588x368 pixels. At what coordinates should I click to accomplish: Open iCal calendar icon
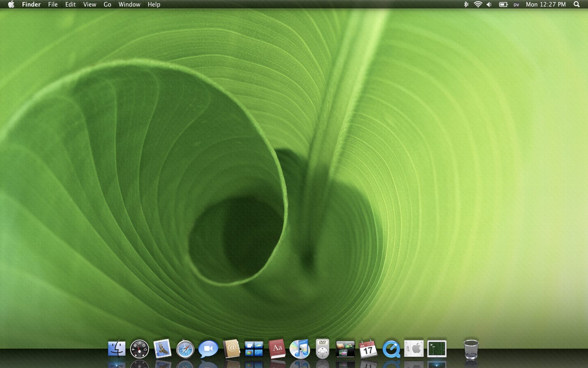point(368,349)
